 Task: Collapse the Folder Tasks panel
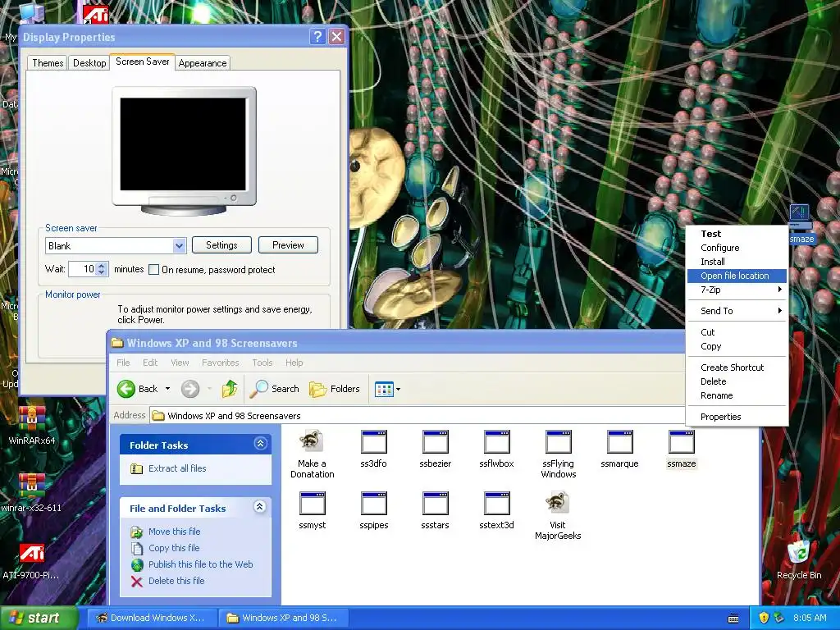260,444
